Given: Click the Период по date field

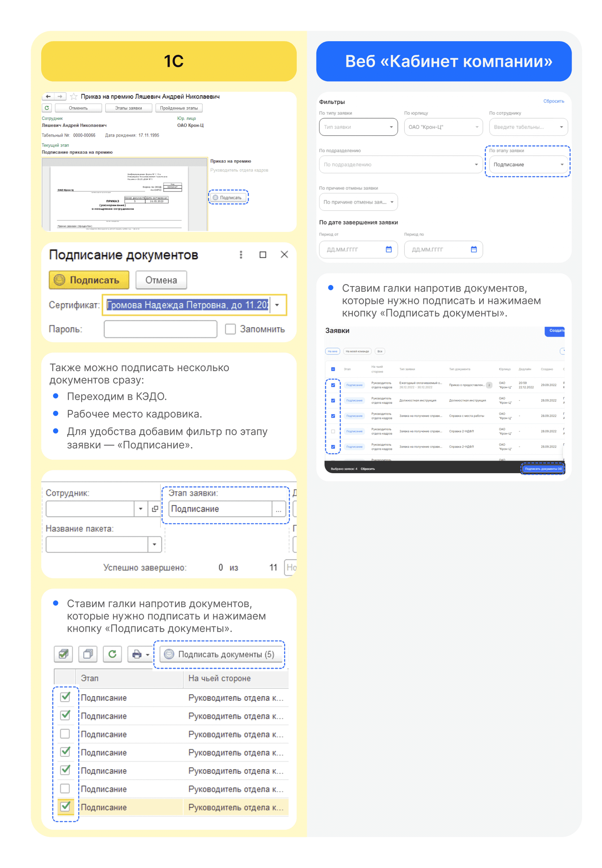Looking at the screenshot, I should 444,249.
